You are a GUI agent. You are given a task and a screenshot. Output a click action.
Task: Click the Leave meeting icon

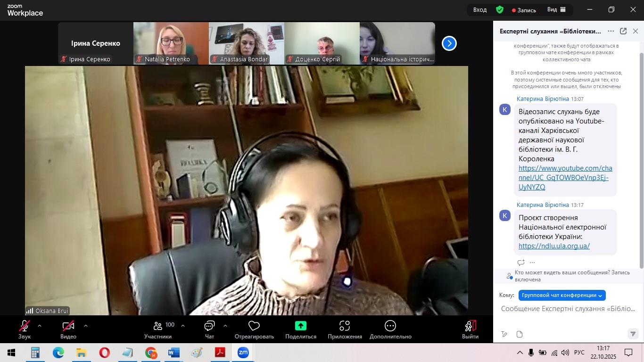tap(470, 326)
